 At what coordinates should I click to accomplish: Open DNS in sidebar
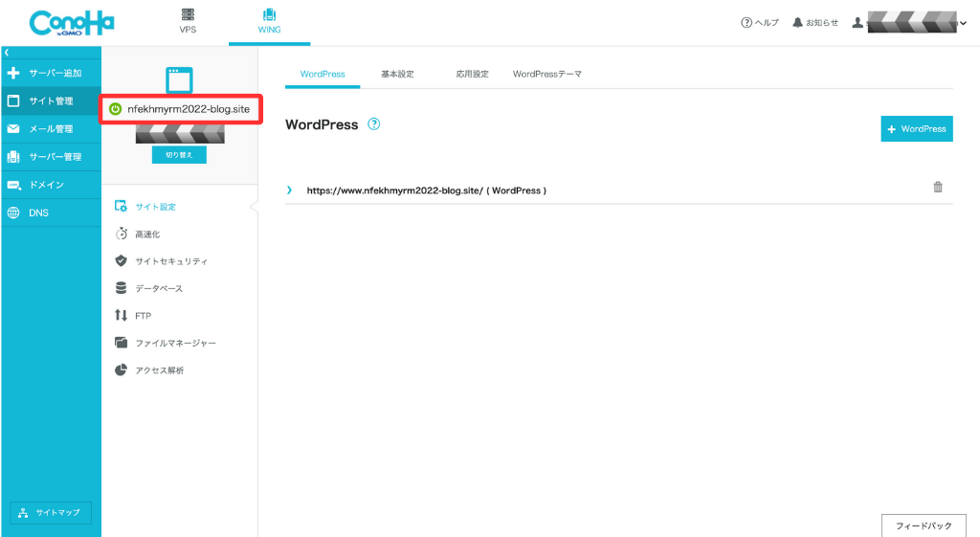[x=52, y=213]
